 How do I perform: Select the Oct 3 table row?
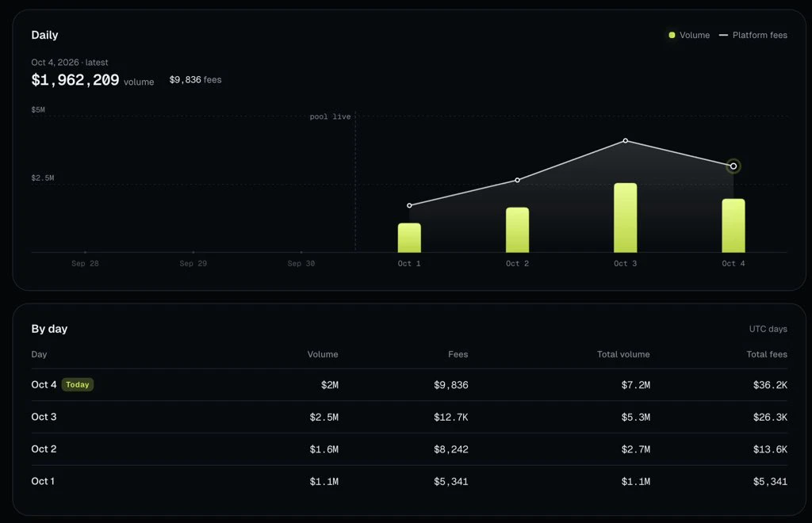409,417
